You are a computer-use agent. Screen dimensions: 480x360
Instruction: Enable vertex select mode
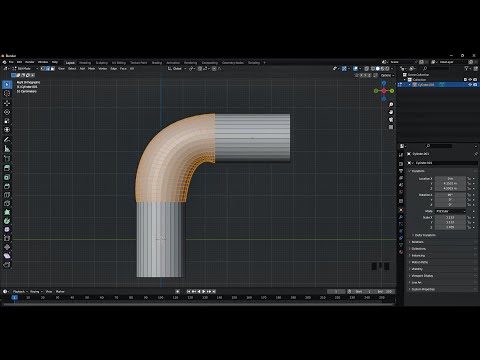[x=43, y=68]
